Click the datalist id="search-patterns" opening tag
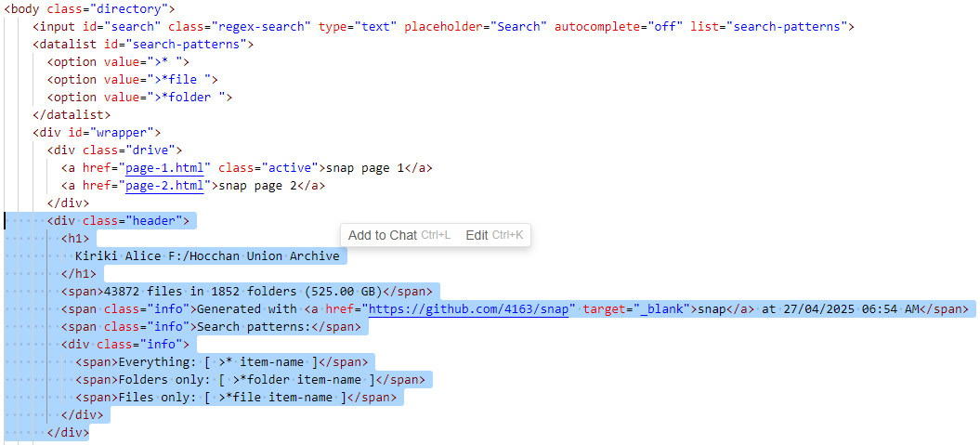The image size is (980, 445). pyautogui.click(x=144, y=45)
